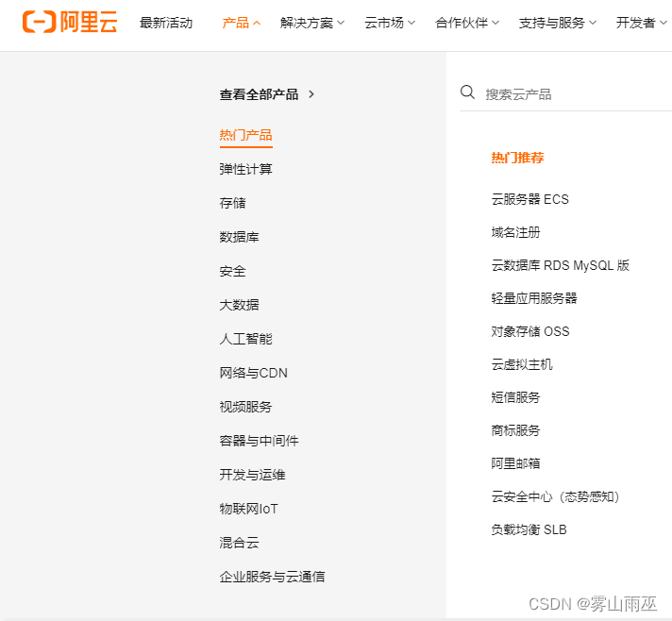Open 阿里邮箱 product link
The image size is (672, 621).
515,463
